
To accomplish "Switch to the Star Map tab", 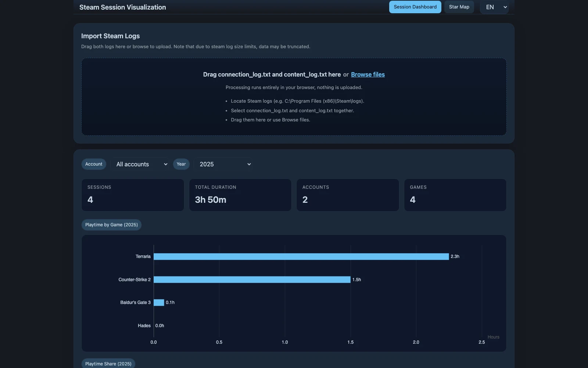I will (459, 7).
